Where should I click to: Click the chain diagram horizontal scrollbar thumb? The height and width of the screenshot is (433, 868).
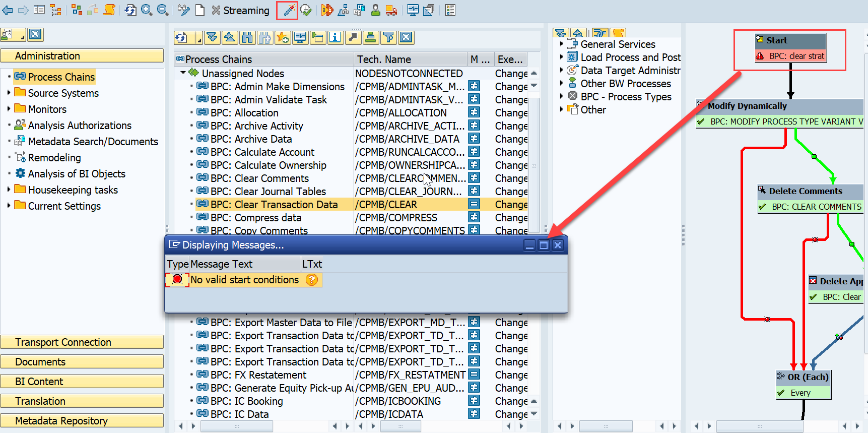point(760,426)
